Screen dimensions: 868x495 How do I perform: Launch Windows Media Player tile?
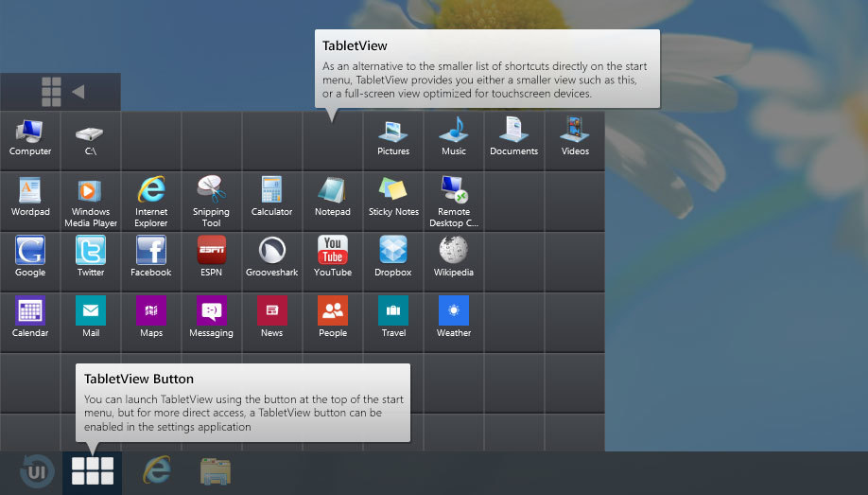coord(90,202)
